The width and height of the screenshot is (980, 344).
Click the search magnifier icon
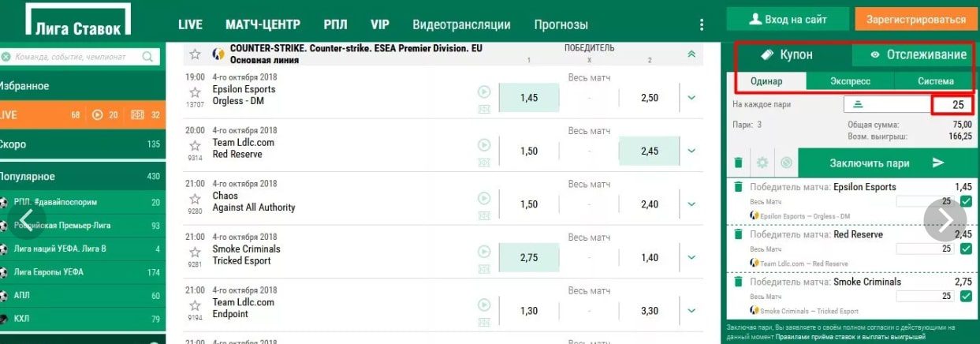(x=147, y=57)
